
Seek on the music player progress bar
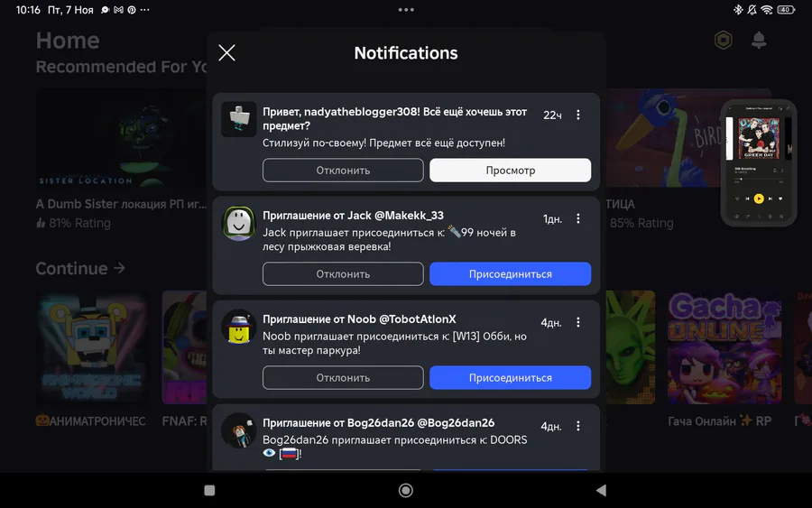(x=759, y=180)
